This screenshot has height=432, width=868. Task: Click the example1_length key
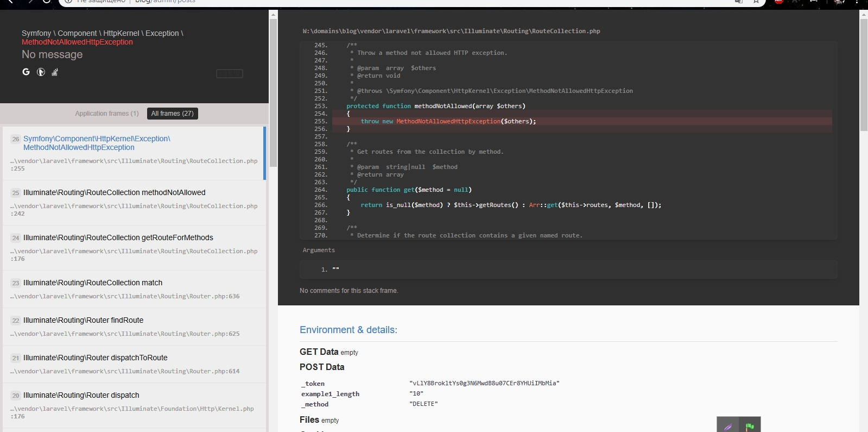point(330,394)
